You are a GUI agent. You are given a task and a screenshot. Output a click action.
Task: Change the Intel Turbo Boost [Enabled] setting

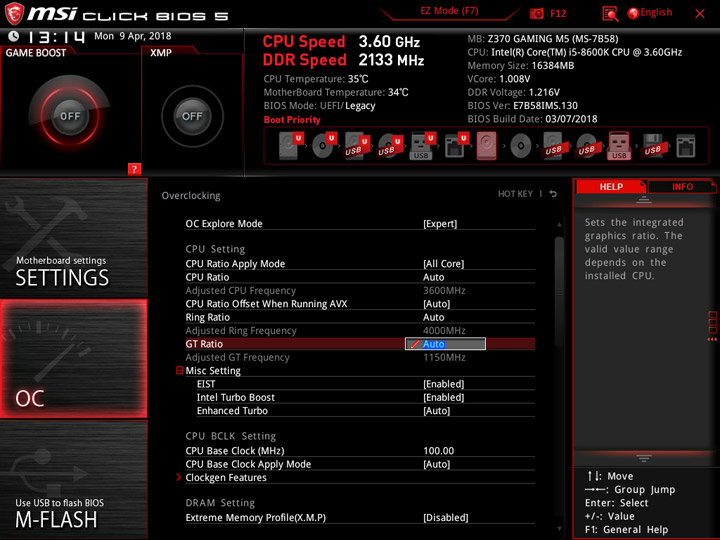coord(444,397)
